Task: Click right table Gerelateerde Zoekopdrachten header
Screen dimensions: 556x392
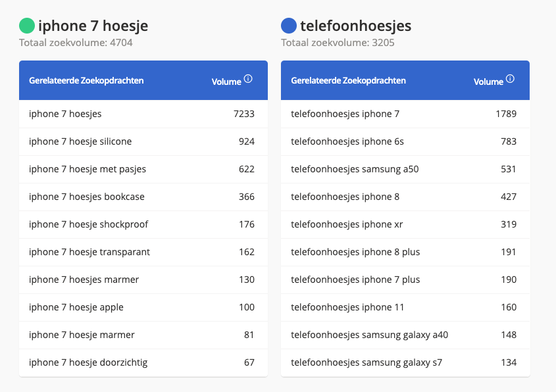Action: (x=348, y=81)
